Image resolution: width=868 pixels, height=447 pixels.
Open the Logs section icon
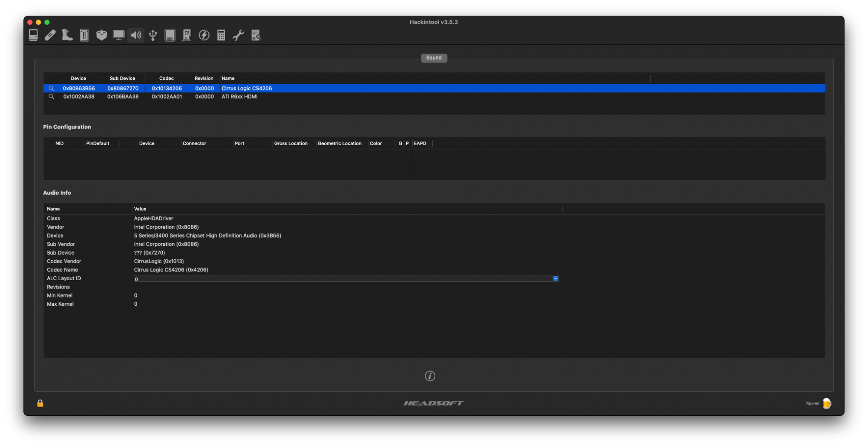[x=256, y=35]
